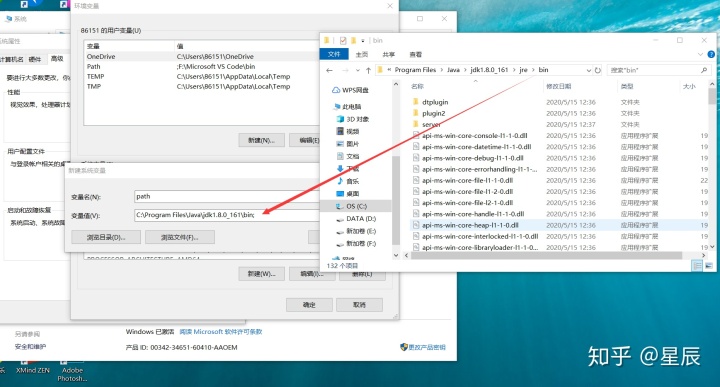Click 新建(W)... for system variables

(261, 274)
